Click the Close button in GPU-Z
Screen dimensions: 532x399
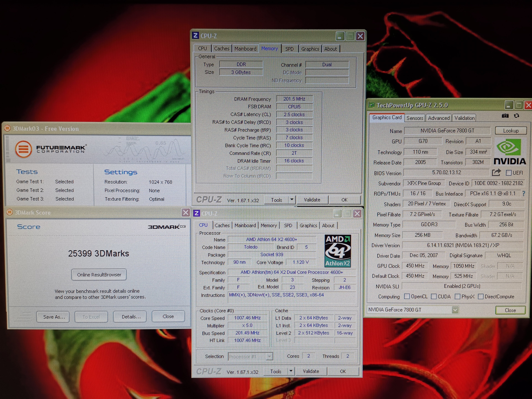(510, 310)
